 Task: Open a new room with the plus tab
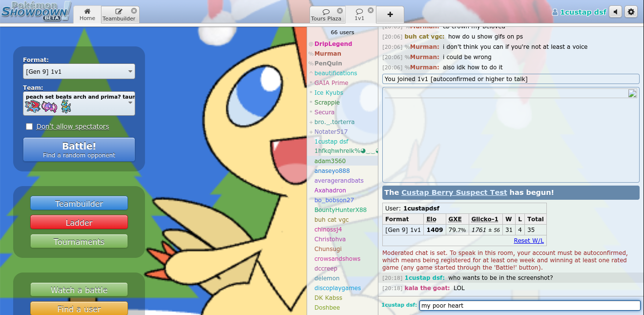(x=390, y=15)
